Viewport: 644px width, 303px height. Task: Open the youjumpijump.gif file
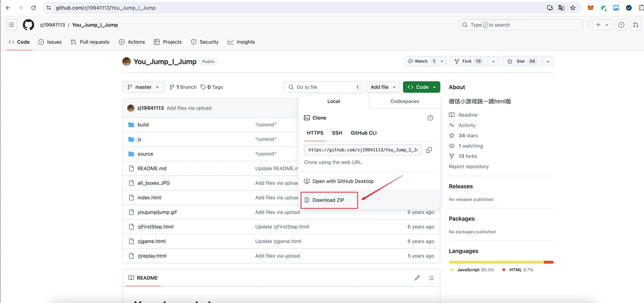point(157,212)
